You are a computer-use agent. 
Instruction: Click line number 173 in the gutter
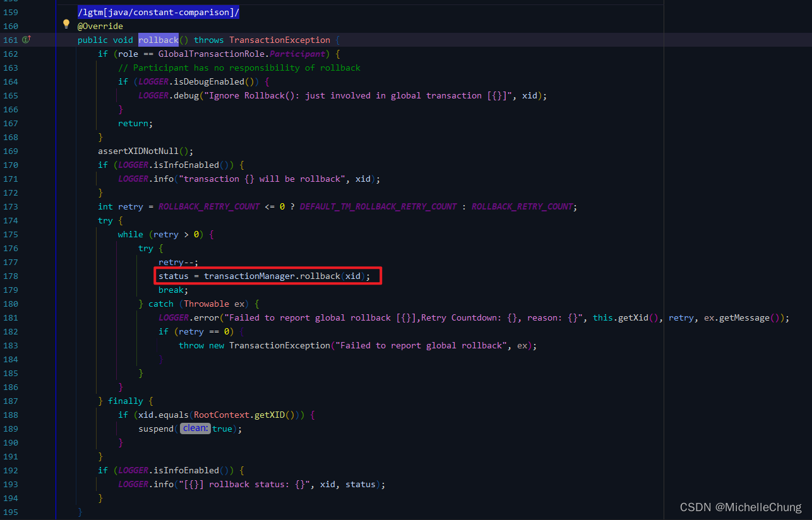[11, 206]
